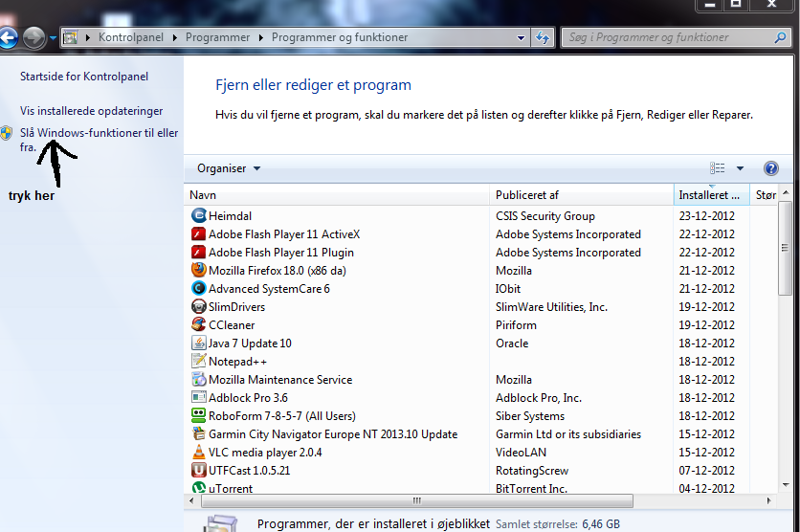Click publisher IObit
The width and height of the screenshot is (800, 532).
[508, 289]
